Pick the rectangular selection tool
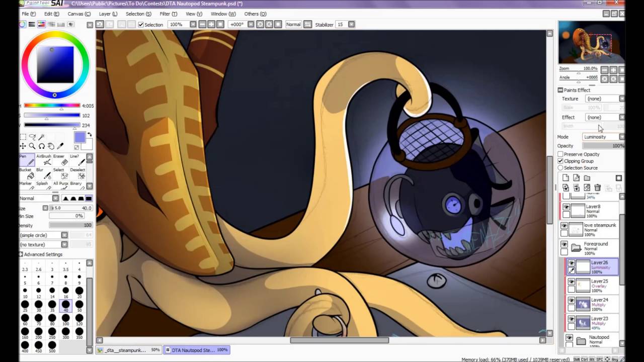 pyautogui.click(x=23, y=137)
